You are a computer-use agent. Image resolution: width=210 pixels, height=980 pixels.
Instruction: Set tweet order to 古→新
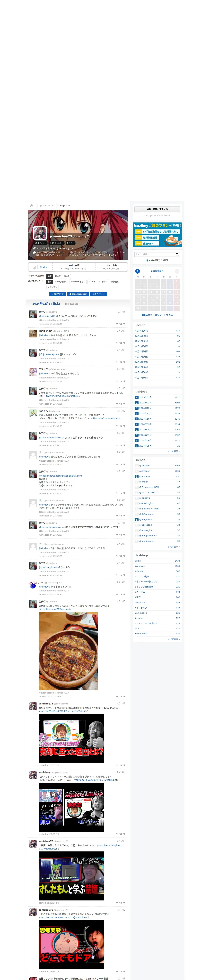pos(67,277)
